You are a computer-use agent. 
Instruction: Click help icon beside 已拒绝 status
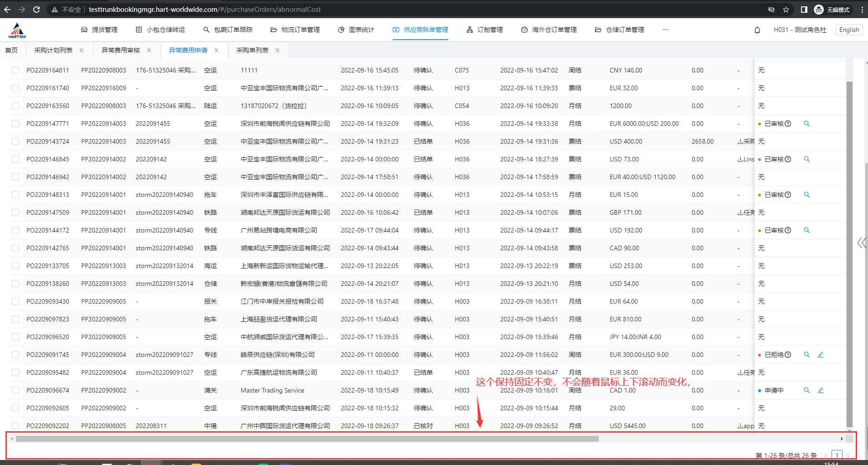point(788,355)
